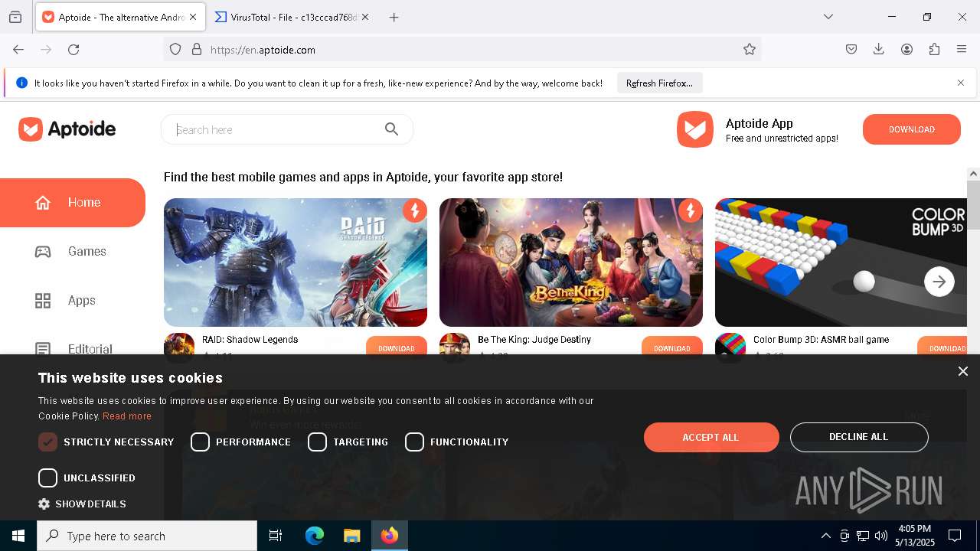Enable Performance cookies checkbox

(200, 442)
